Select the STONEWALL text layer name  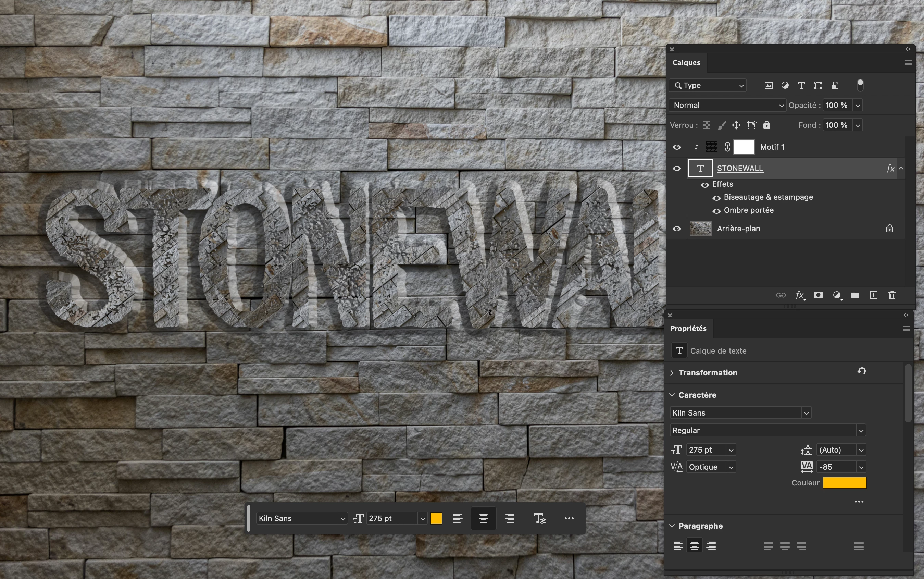(740, 169)
